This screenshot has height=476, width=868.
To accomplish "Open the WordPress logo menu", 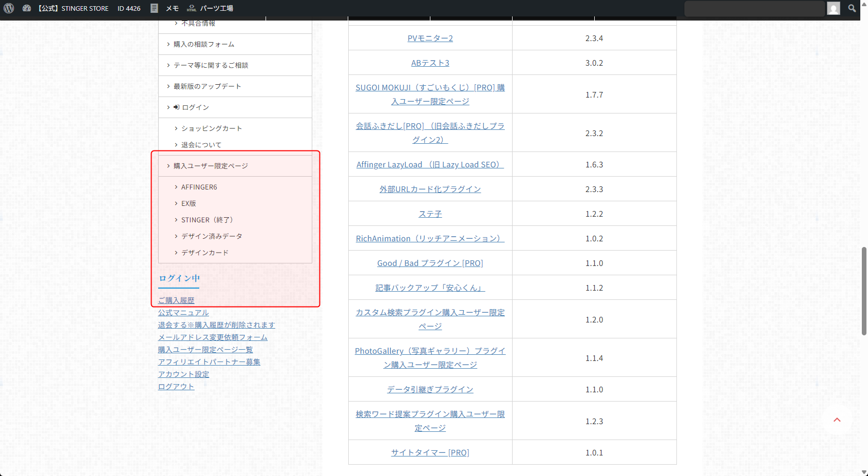I will (x=9, y=8).
